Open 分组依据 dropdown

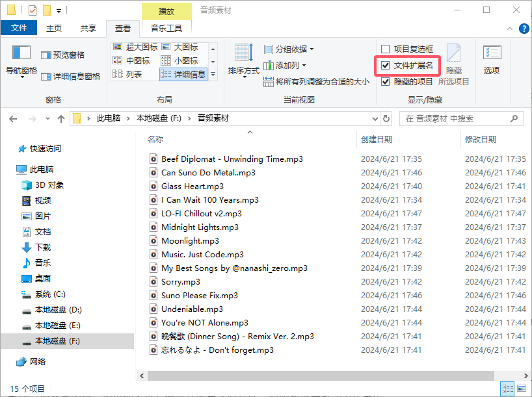[x=289, y=49]
